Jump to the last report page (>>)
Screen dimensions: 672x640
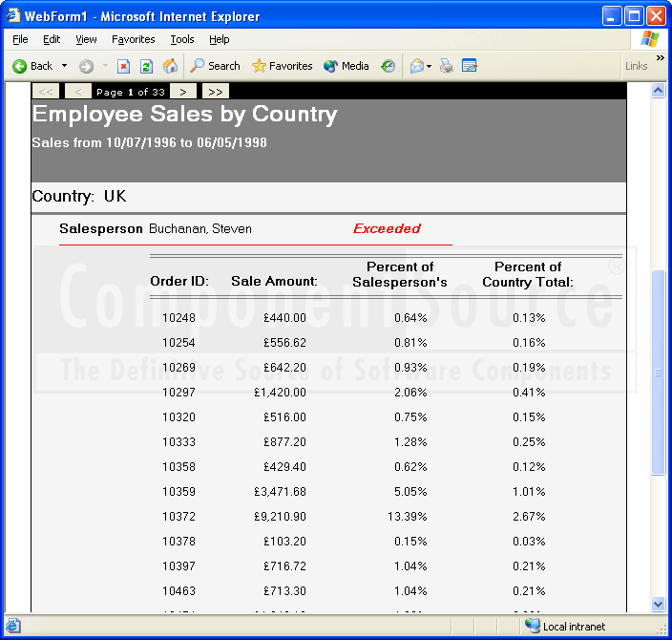pos(216,92)
